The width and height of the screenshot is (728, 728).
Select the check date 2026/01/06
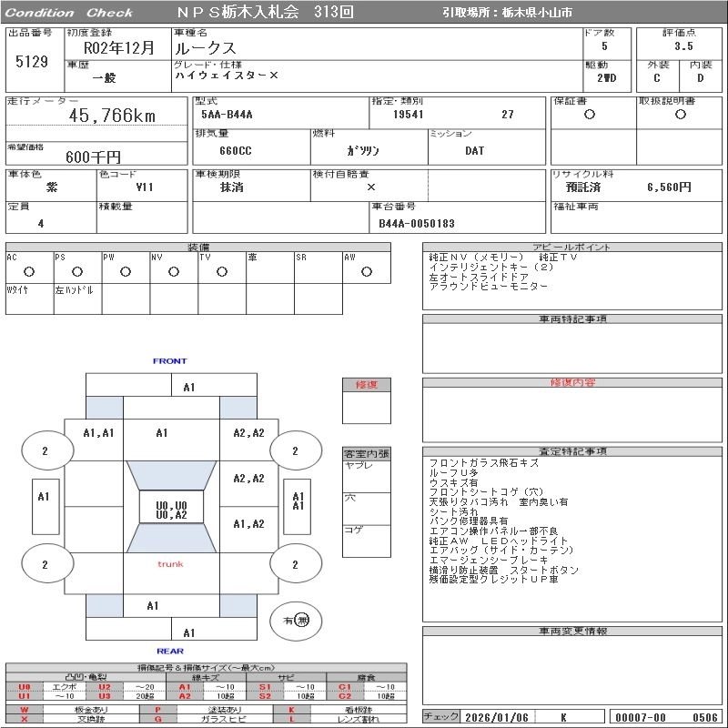coord(497,717)
